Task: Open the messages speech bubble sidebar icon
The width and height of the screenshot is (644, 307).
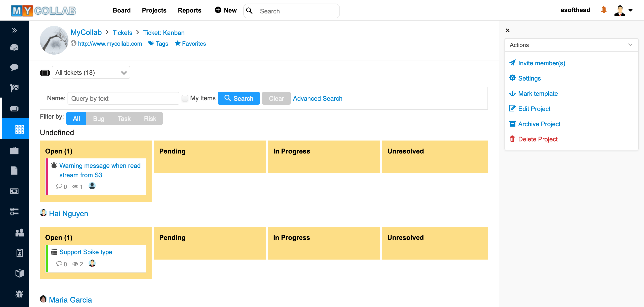Action: (x=15, y=67)
